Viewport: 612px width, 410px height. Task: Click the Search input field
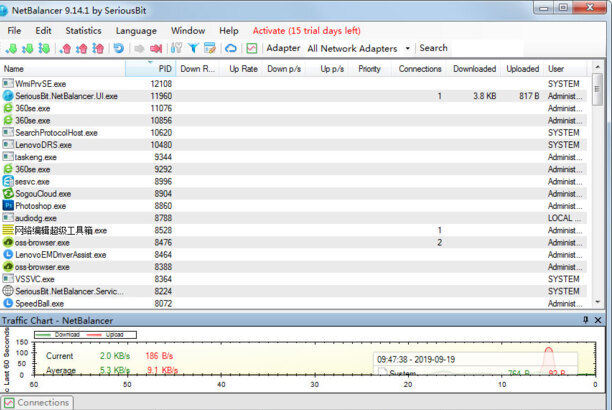tap(486, 48)
